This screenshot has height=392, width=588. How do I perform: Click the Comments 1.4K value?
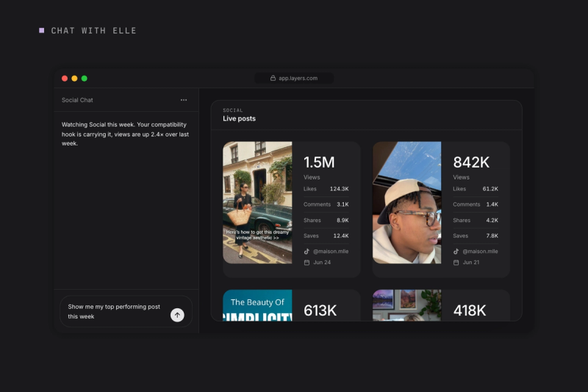pos(492,204)
